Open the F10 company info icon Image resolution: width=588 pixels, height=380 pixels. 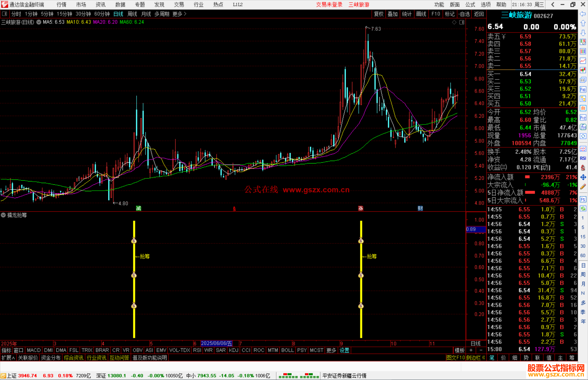tap(583, 89)
